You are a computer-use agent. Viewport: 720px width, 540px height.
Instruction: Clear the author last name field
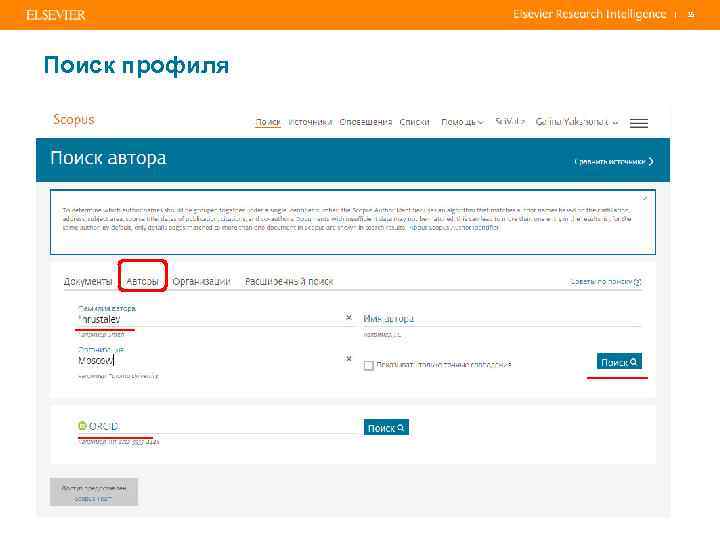coord(349,317)
